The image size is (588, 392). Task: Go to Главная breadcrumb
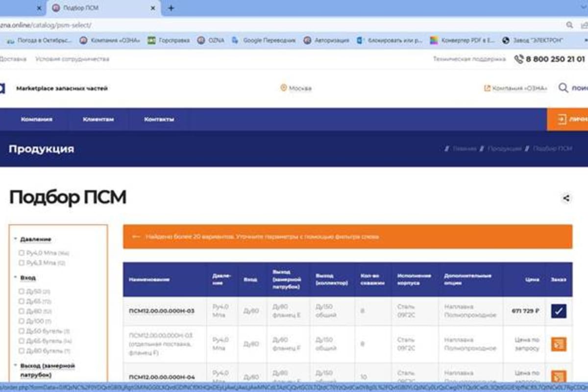pyautogui.click(x=464, y=148)
